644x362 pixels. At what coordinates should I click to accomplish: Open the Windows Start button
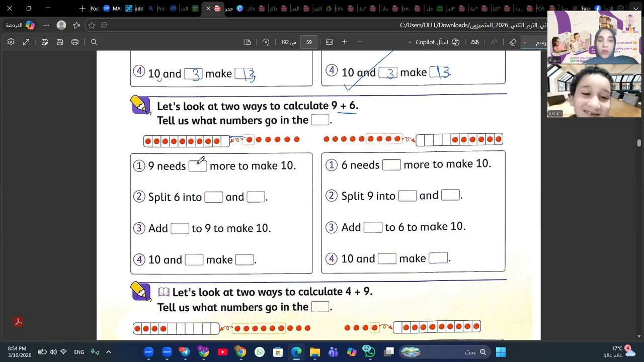pyautogui.click(x=501, y=352)
